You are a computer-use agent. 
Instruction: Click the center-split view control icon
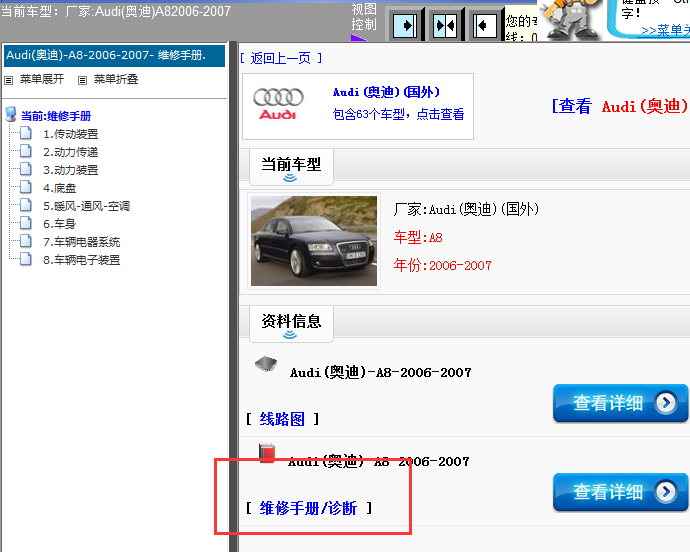[x=444, y=26]
